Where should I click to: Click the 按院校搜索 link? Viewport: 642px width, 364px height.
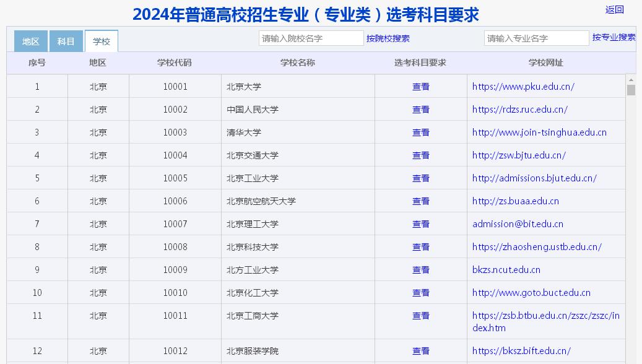(388, 38)
